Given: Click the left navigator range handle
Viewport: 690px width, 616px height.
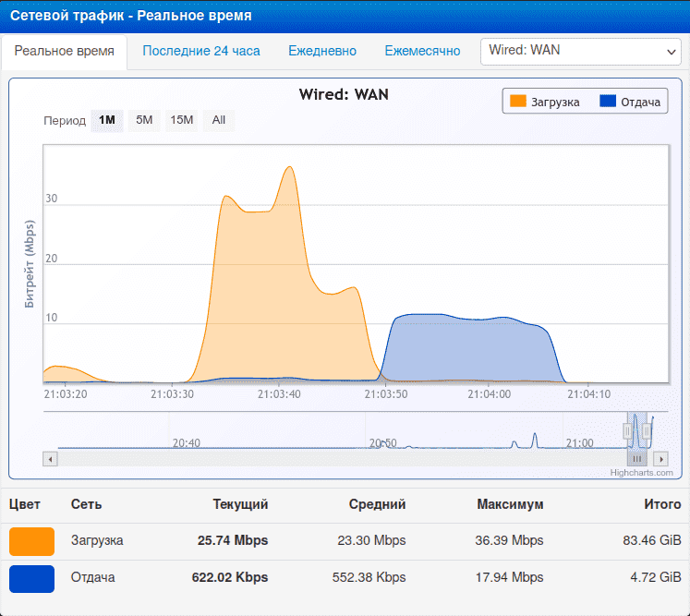Looking at the screenshot, I should tap(628, 430).
